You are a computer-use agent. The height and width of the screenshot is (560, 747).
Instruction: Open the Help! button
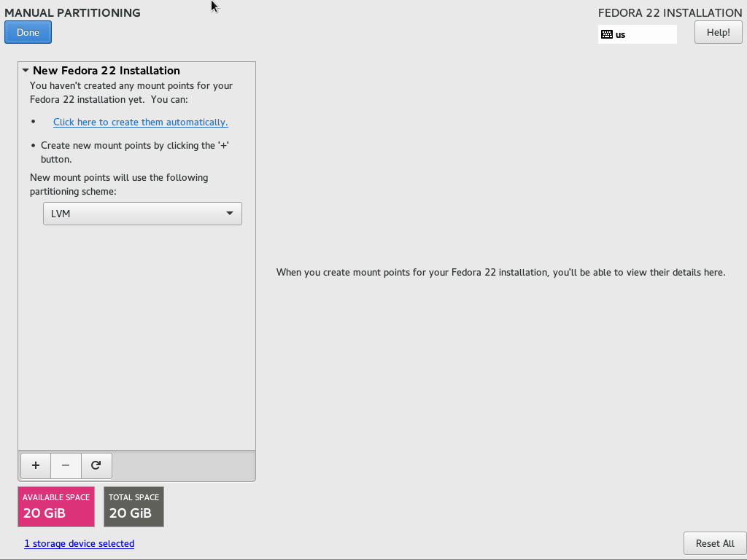[718, 32]
